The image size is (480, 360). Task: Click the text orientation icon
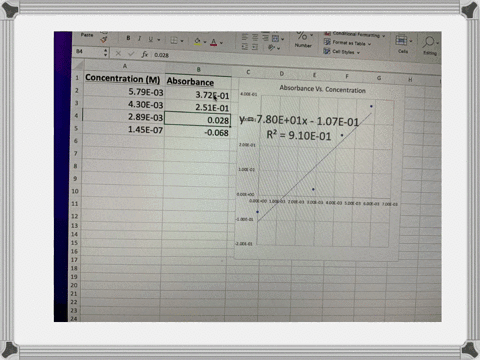271,48
